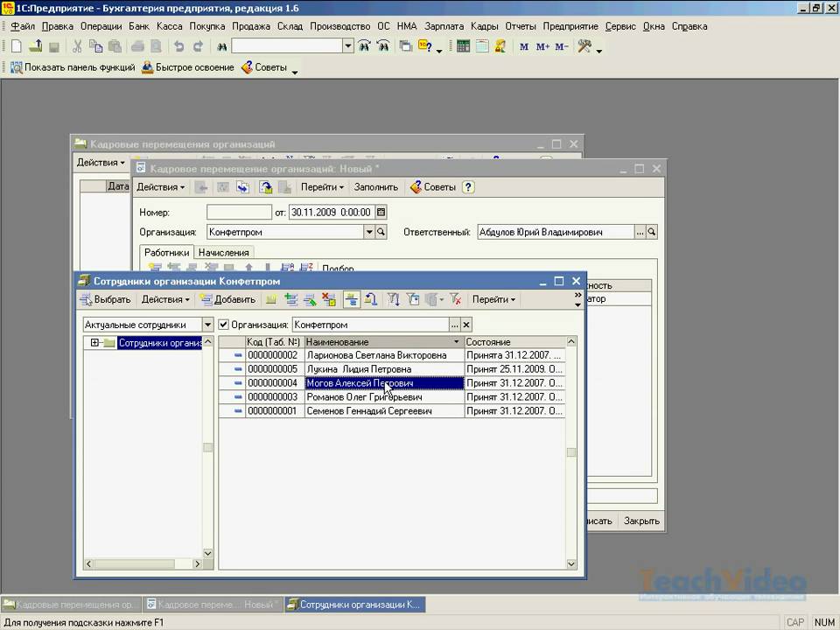This screenshot has width=840, height=630.
Task: Click the copy icon in main toolbar
Action: click(96, 46)
